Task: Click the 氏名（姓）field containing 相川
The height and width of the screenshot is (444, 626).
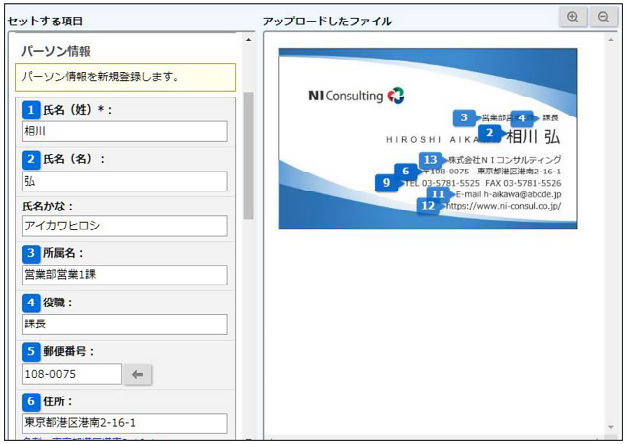Action: tap(124, 131)
